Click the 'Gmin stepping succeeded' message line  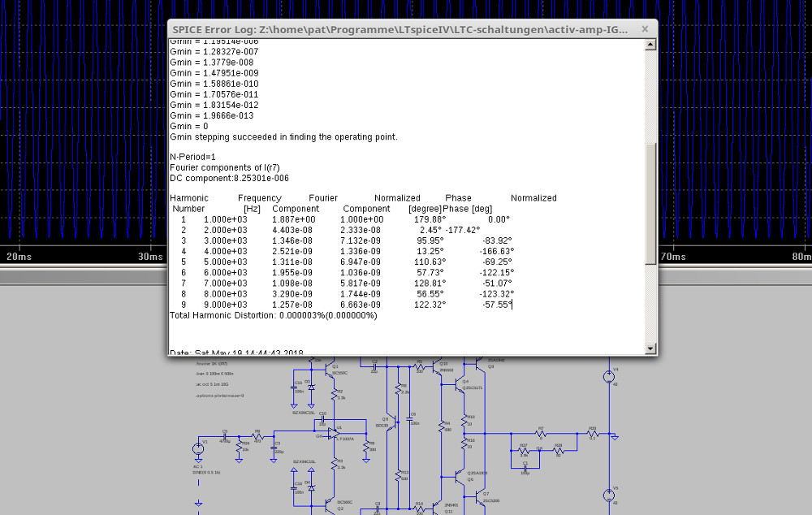point(283,136)
